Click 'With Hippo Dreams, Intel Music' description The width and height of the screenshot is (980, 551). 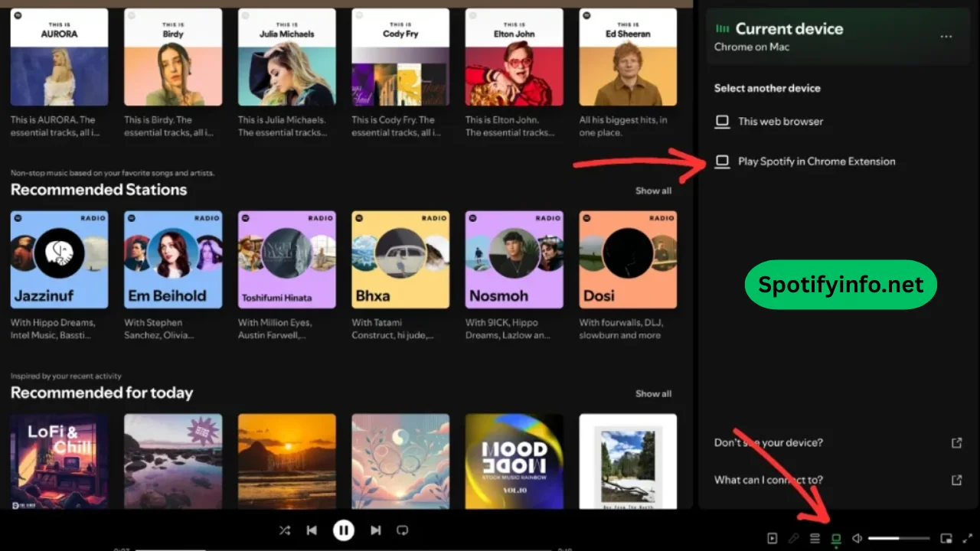pyautogui.click(x=53, y=329)
